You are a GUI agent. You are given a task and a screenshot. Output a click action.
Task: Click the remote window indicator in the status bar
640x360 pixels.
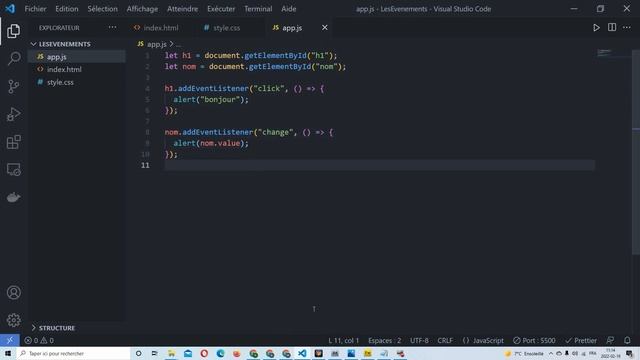pos(10,340)
